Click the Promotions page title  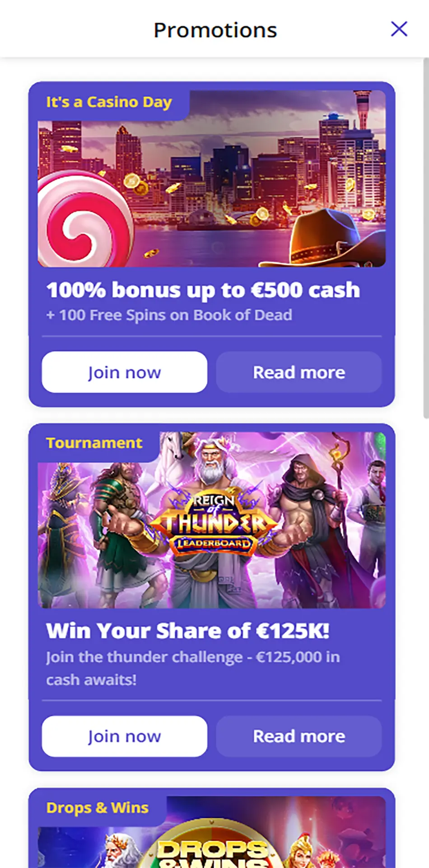click(x=215, y=30)
